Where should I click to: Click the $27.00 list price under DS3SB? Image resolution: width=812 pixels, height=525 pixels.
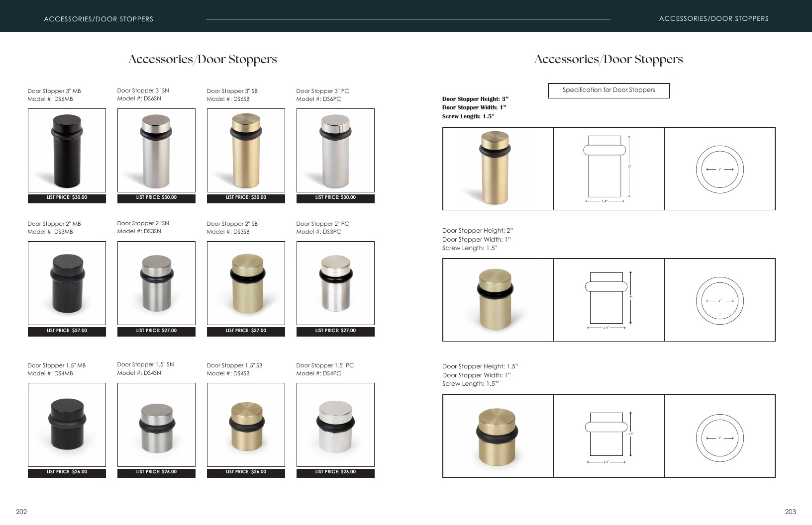coord(246,331)
